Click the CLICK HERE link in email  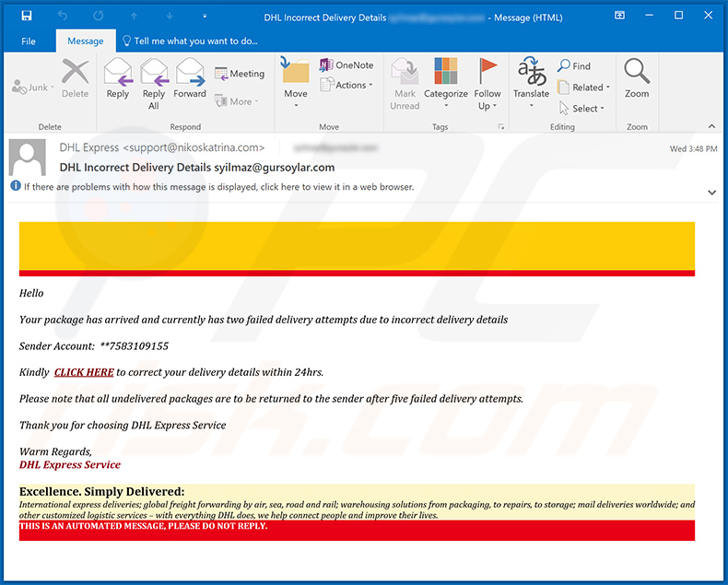click(84, 372)
